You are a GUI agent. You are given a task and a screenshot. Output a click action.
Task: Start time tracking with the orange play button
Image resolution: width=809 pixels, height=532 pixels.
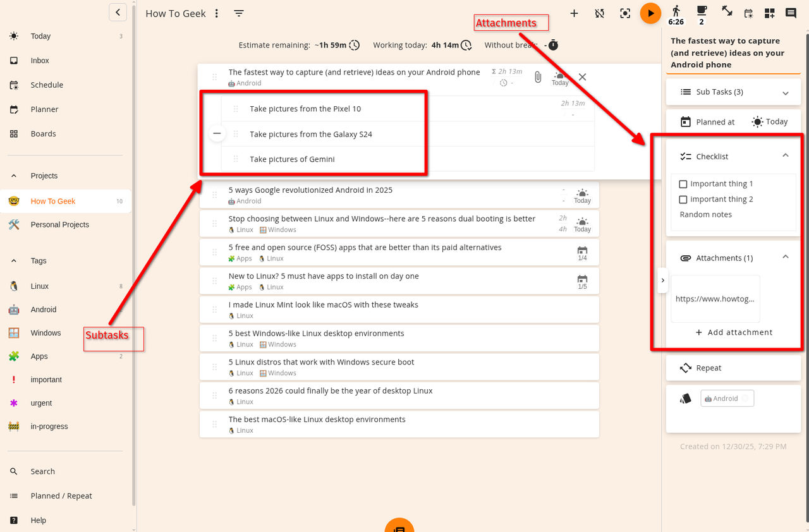tap(650, 13)
